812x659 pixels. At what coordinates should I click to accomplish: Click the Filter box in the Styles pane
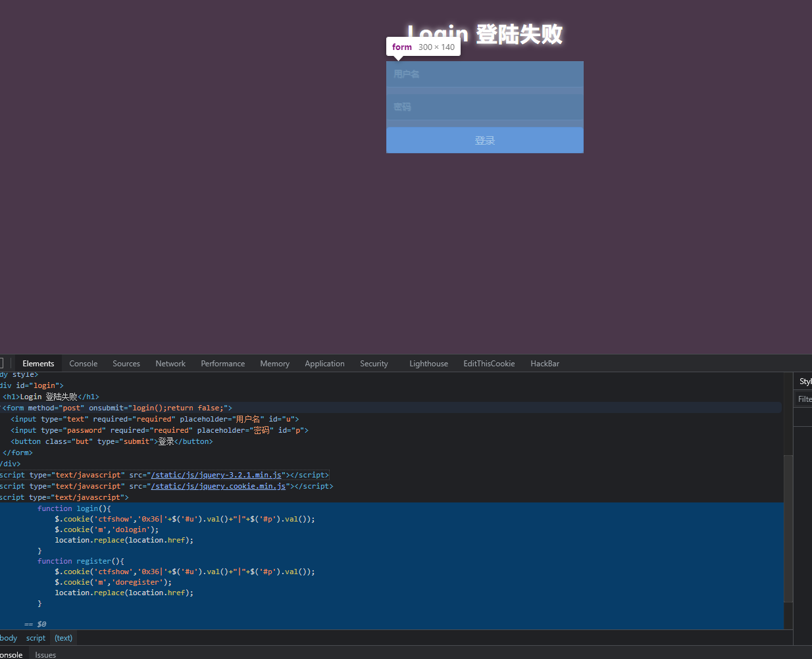point(803,399)
